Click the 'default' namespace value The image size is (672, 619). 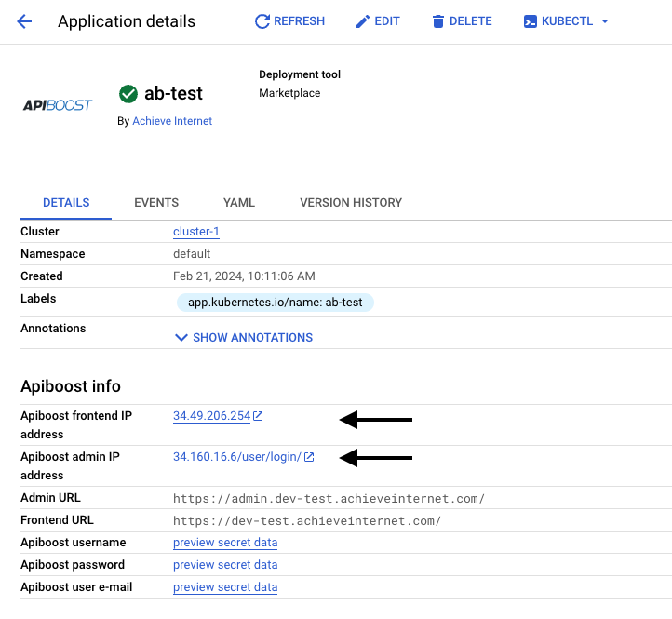[192, 254]
